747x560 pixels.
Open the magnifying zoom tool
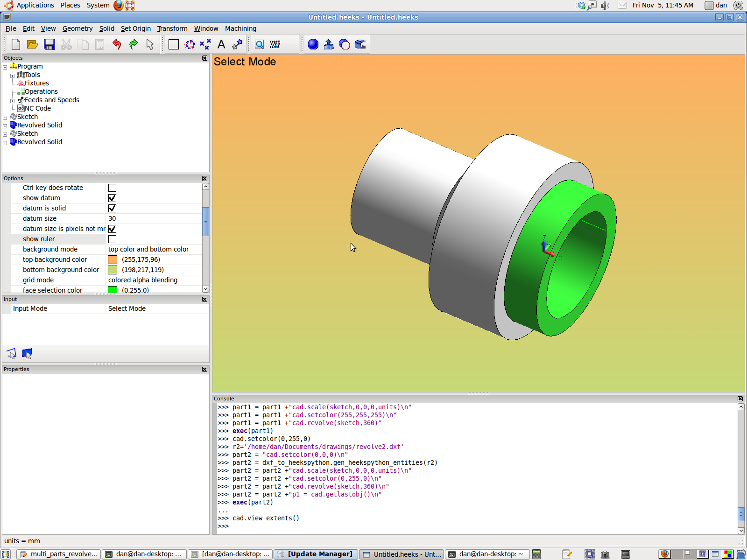260,44
